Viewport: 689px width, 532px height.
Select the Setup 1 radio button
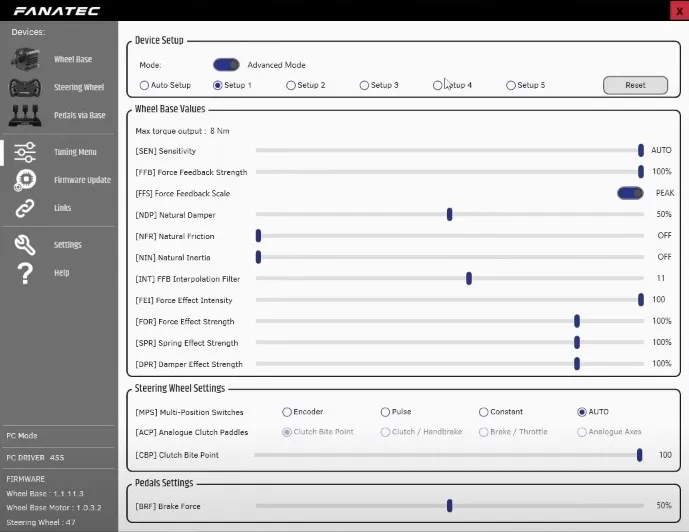(218, 85)
